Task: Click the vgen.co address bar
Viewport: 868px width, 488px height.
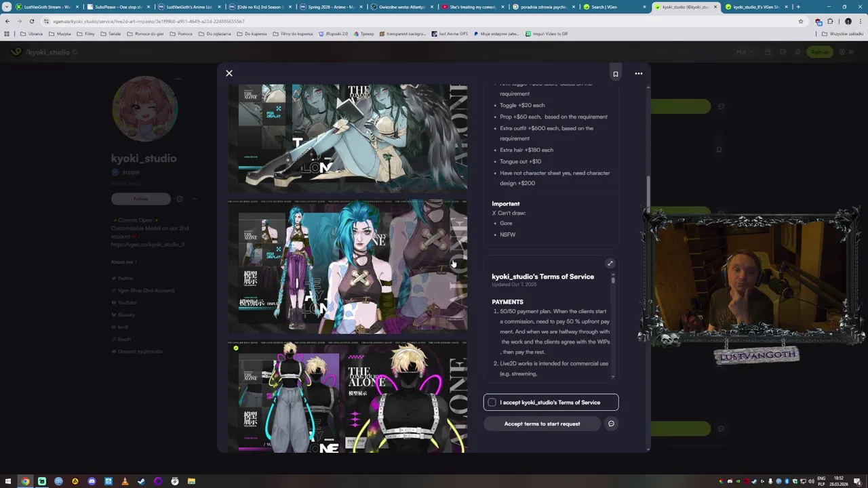Action: [420, 21]
